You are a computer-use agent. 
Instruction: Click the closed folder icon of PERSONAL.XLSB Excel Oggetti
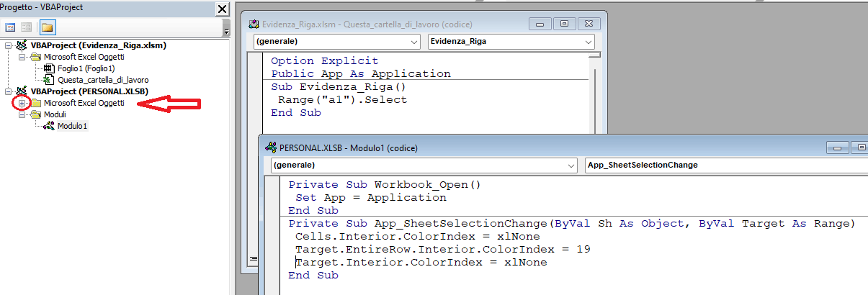tap(35, 103)
